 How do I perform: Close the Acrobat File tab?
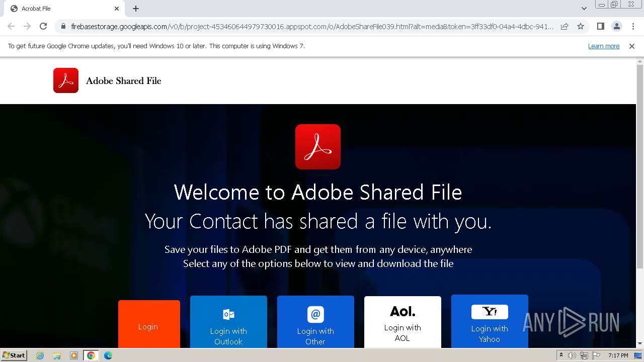pyautogui.click(x=117, y=9)
